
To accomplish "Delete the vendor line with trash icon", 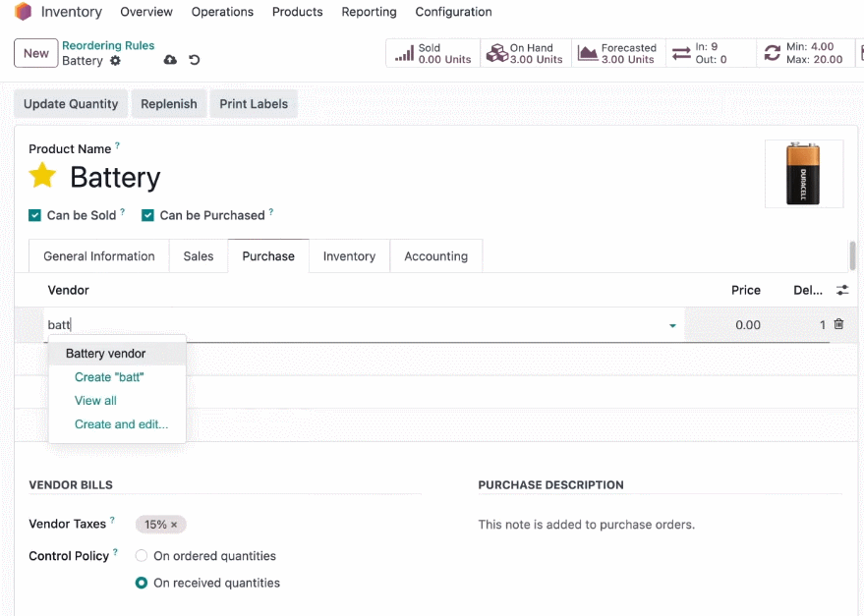I will click(838, 324).
